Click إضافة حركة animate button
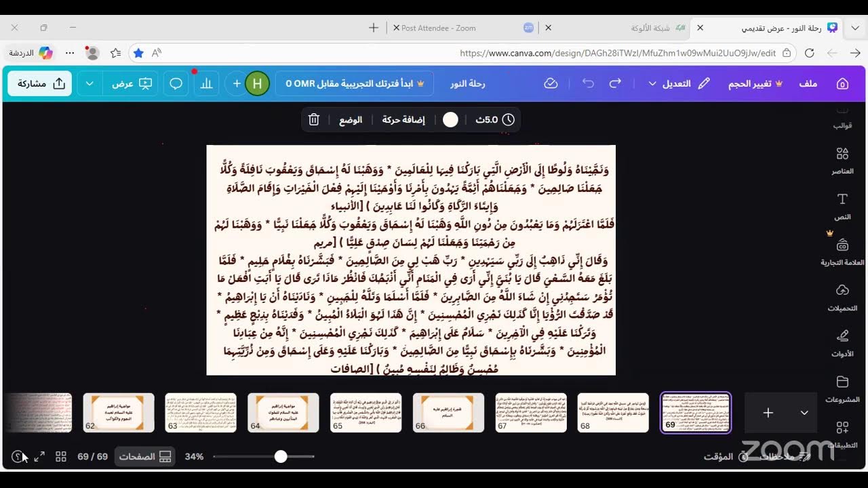This screenshot has width=868, height=488. tap(403, 119)
